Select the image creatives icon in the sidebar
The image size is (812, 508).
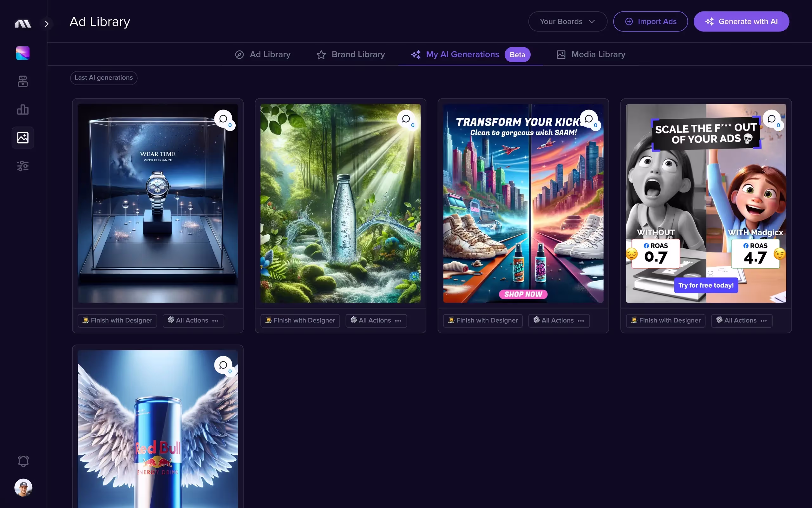[23, 138]
